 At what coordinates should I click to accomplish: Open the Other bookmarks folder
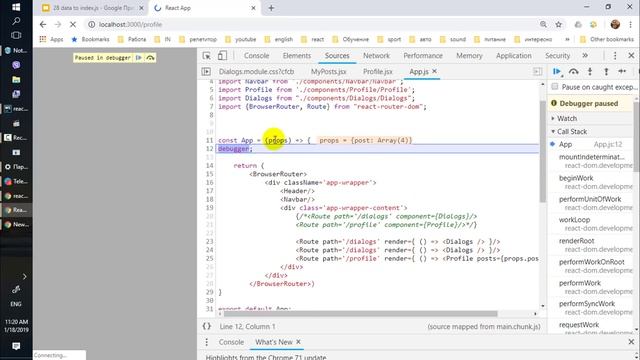point(607,39)
